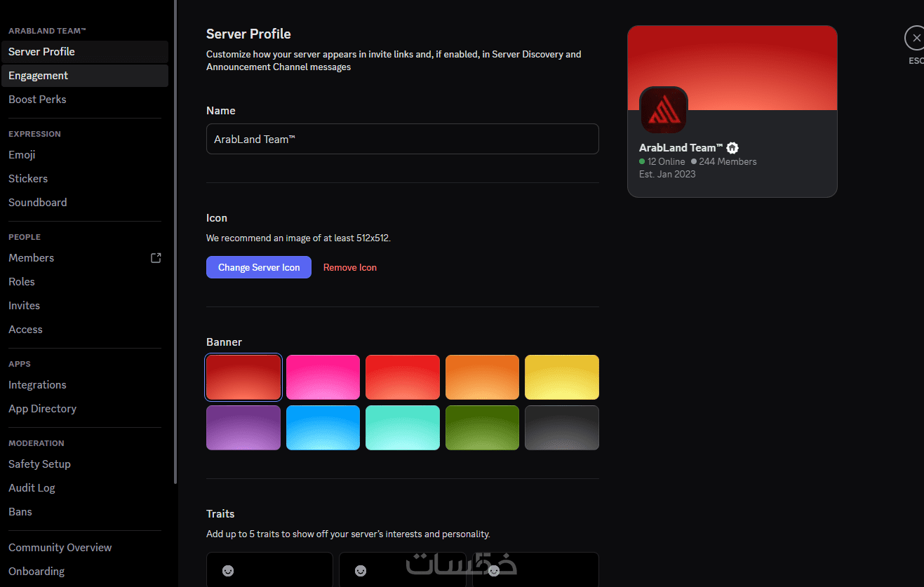Open the Members page
924x587 pixels.
click(x=85, y=258)
